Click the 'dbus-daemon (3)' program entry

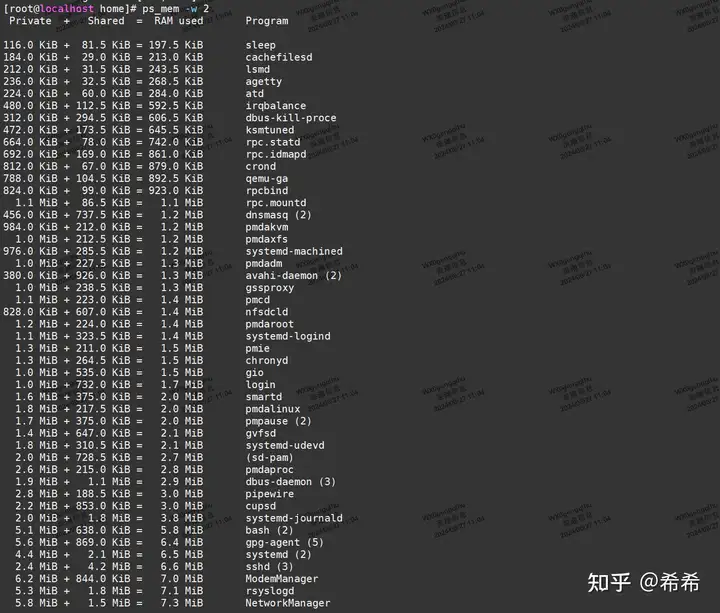pyautogui.click(x=291, y=482)
